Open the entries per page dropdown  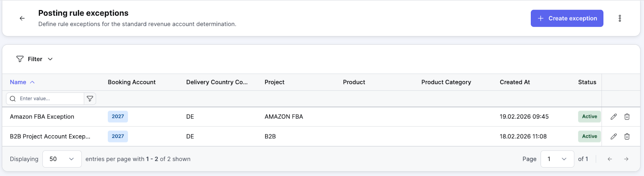point(62,159)
